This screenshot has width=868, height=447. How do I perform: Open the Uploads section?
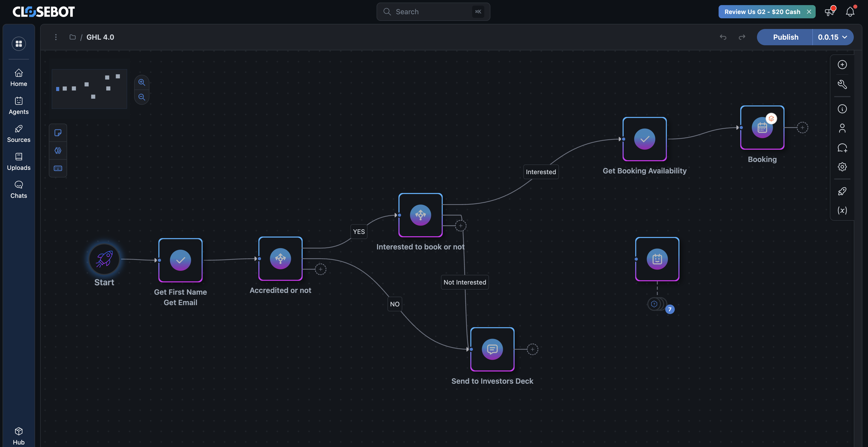[19, 162]
